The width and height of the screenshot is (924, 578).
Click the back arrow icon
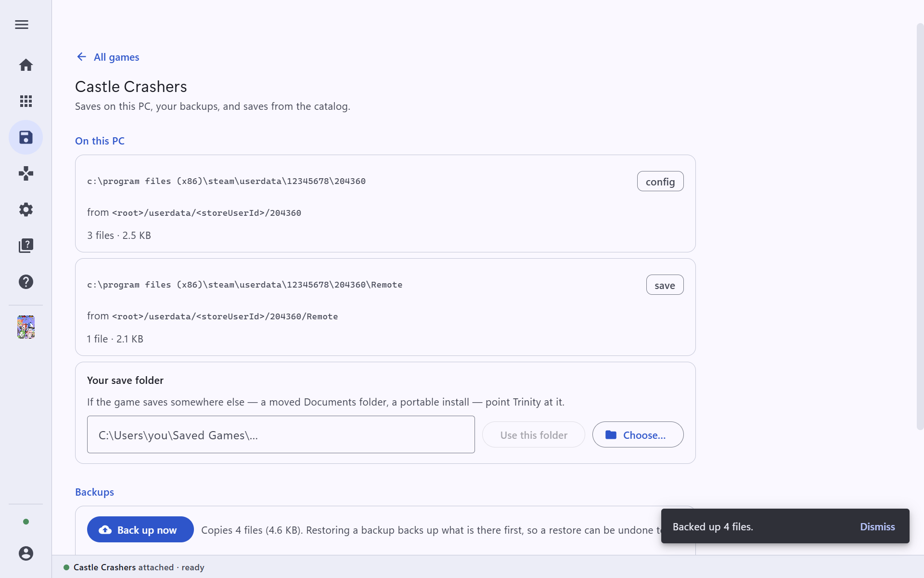tap(82, 57)
